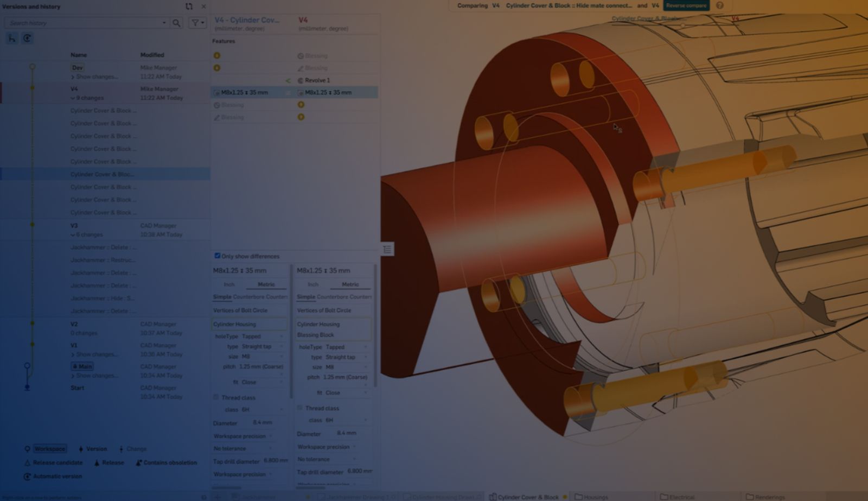Screen dimensions: 868x501
Task: Click the Dev workspace node circle
Action: [33, 67]
